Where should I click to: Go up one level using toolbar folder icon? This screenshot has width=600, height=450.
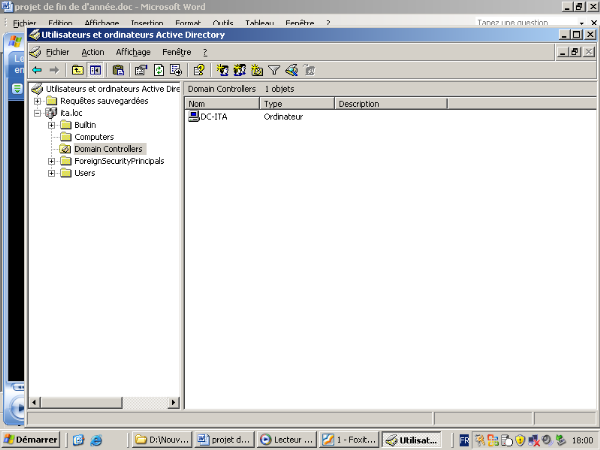tap(77, 70)
